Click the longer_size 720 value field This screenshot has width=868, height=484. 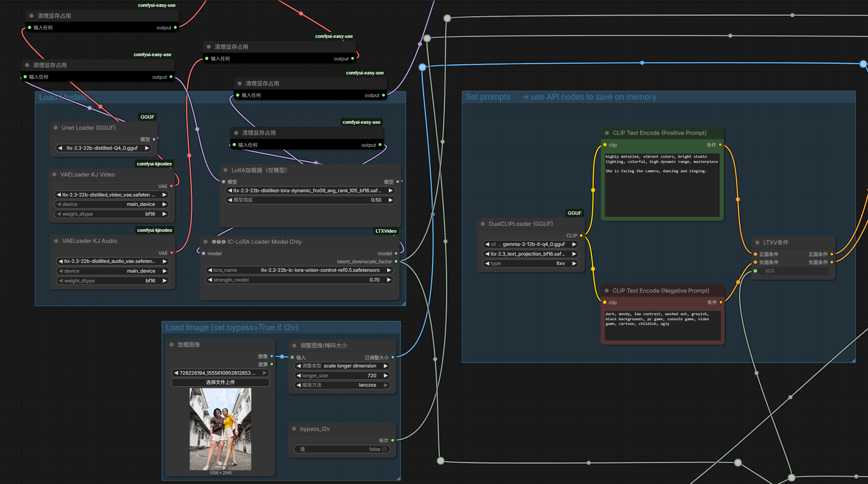click(x=342, y=376)
